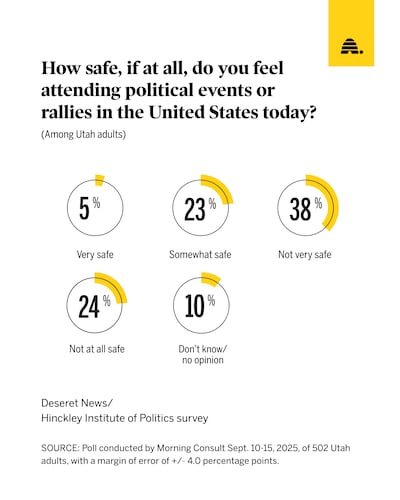The height and width of the screenshot is (500, 400).
Task: Click the Deseret News credit line
Action: pyautogui.click(x=77, y=403)
